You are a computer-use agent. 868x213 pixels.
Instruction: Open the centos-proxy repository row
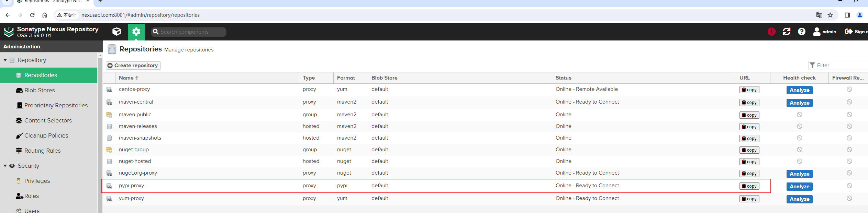485,90
